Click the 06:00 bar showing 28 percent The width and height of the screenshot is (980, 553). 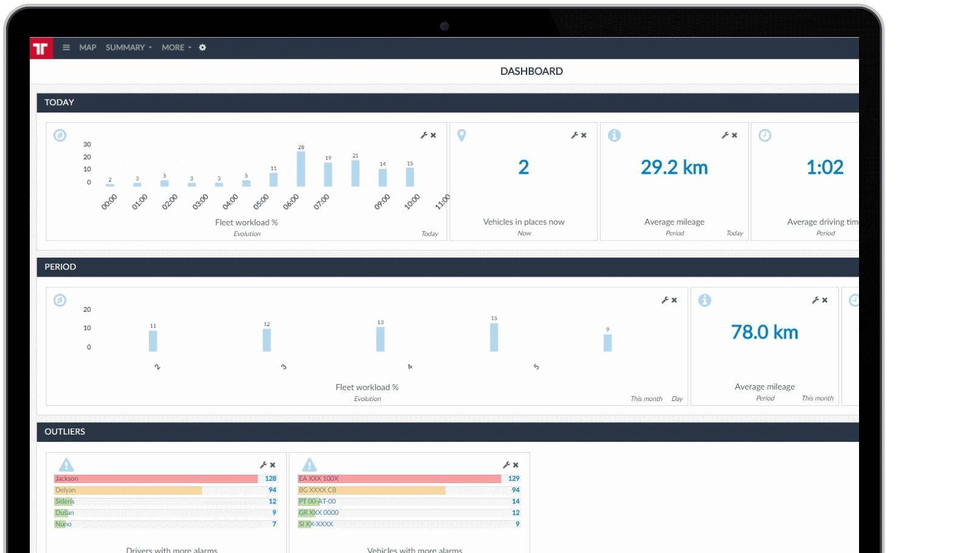301,169
